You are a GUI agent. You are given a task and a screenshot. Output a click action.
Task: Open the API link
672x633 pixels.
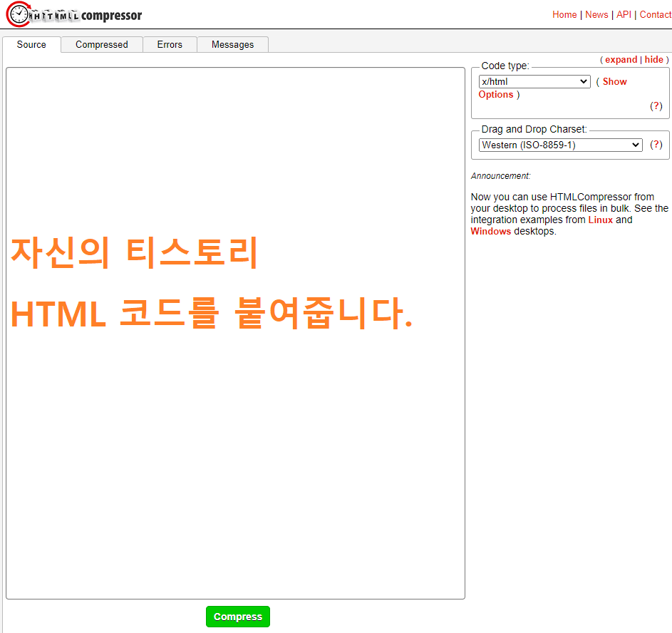(624, 14)
